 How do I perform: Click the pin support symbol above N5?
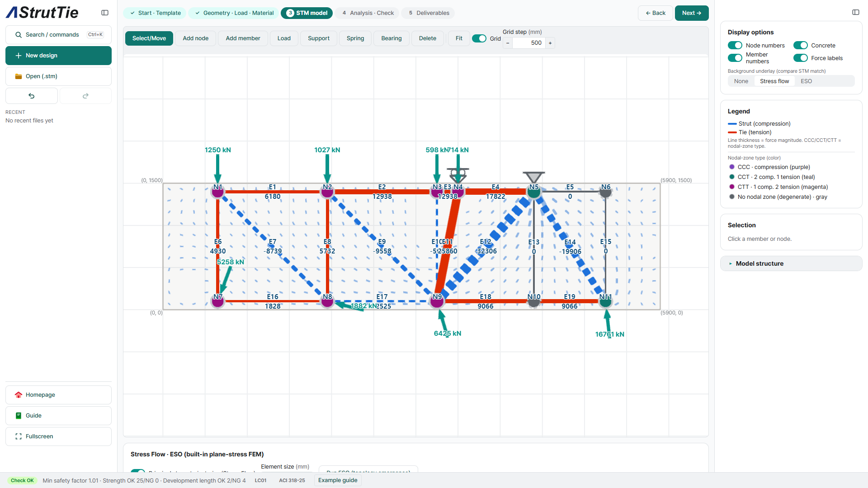point(534,177)
